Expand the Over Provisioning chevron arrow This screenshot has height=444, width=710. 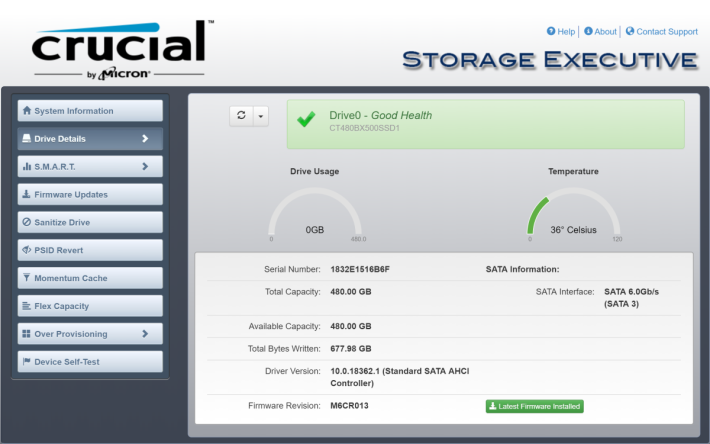click(145, 334)
